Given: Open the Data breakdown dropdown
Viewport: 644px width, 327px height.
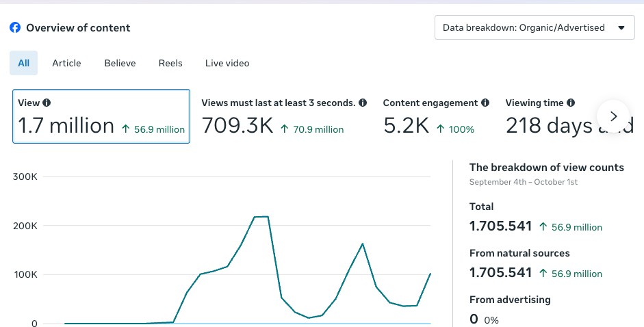Looking at the screenshot, I should point(534,27).
